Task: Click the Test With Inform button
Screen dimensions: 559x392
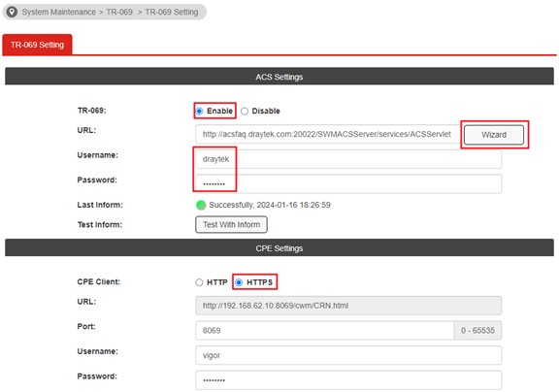Action: click(231, 224)
